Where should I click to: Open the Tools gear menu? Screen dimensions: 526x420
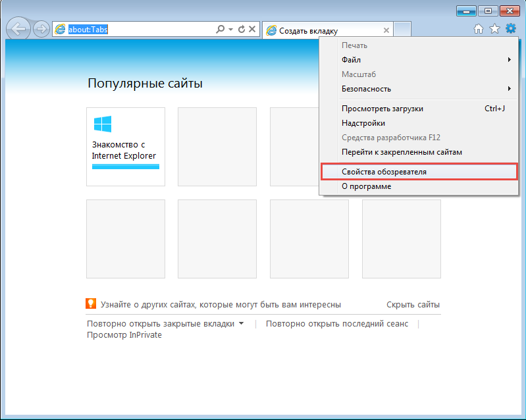(511, 28)
